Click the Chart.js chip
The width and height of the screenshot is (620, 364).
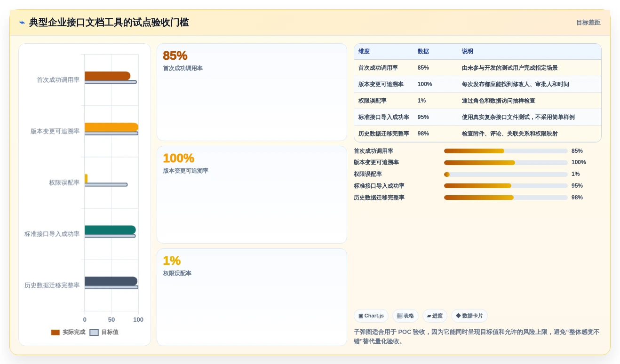[x=371, y=316]
